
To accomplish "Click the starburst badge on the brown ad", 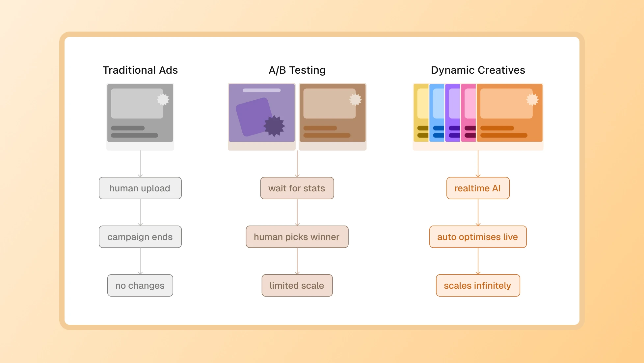I will click(355, 99).
